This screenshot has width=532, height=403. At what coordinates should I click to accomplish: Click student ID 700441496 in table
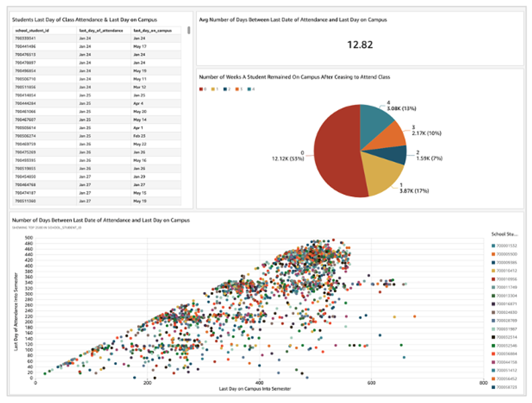pyautogui.click(x=25, y=46)
